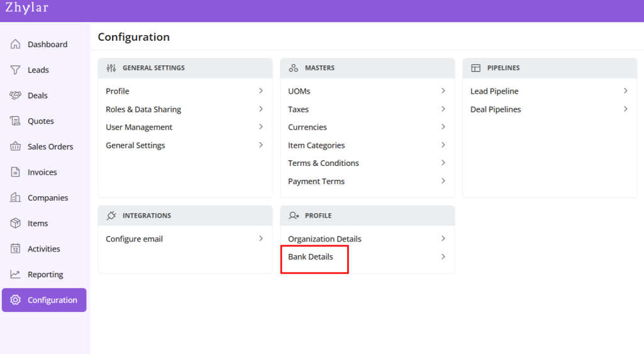The height and width of the screenshot is (354, 644).
Task: Open Bank Details settings
Action: 311,257
